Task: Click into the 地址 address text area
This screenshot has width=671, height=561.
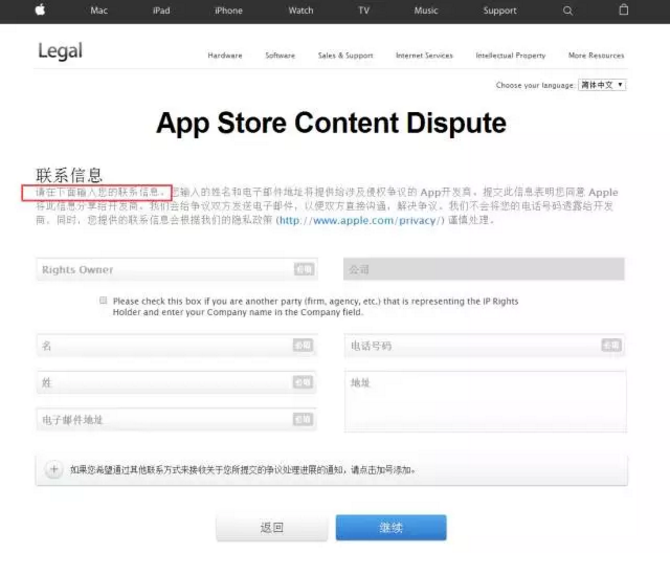Action: click(x=486, y=402)
